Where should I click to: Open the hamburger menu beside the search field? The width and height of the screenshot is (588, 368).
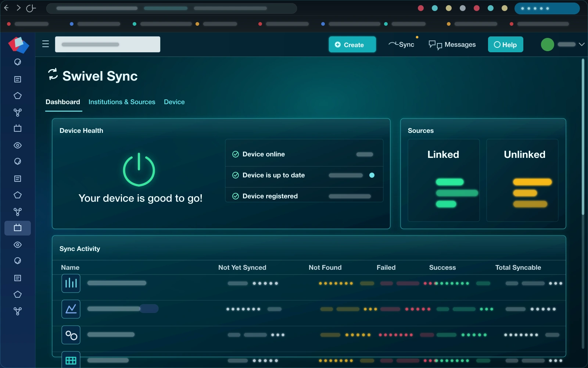click(46, 44)
